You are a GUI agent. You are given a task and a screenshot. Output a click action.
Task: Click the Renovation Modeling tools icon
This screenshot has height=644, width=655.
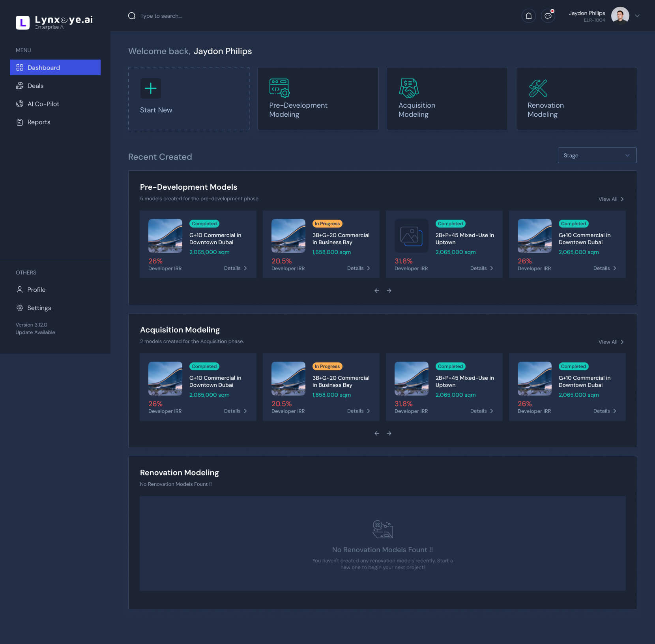538,88
